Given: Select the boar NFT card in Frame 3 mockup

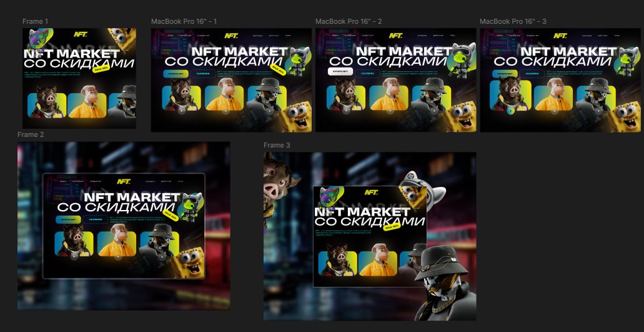Looking at the screenshot, I should click(x=337, y=261).
